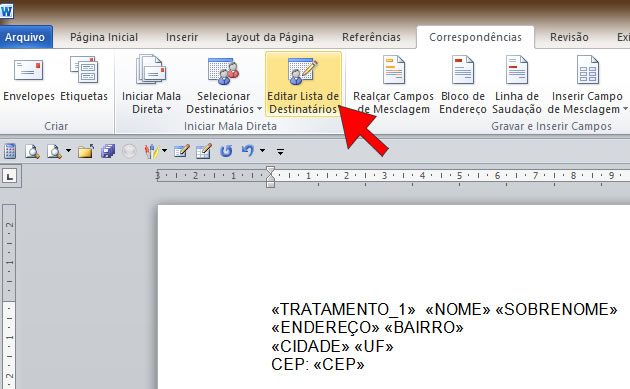Viewport: 630px width, 389px height.
Task: Click the redo circular arrow icon
Action: click(x=226, y=152)
